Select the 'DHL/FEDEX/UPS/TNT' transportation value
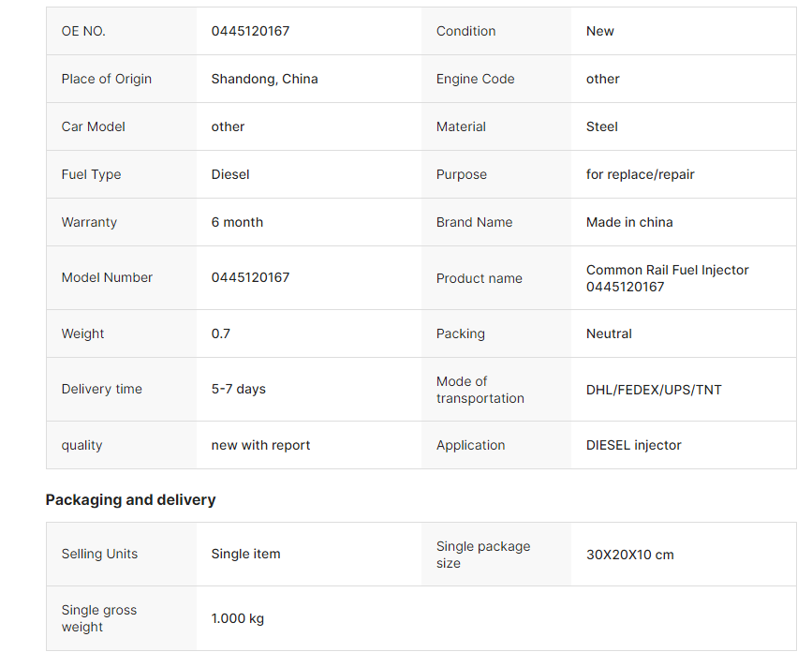This screenshot has width=812, height=652. pyautogui.click(x=654, y=390)
